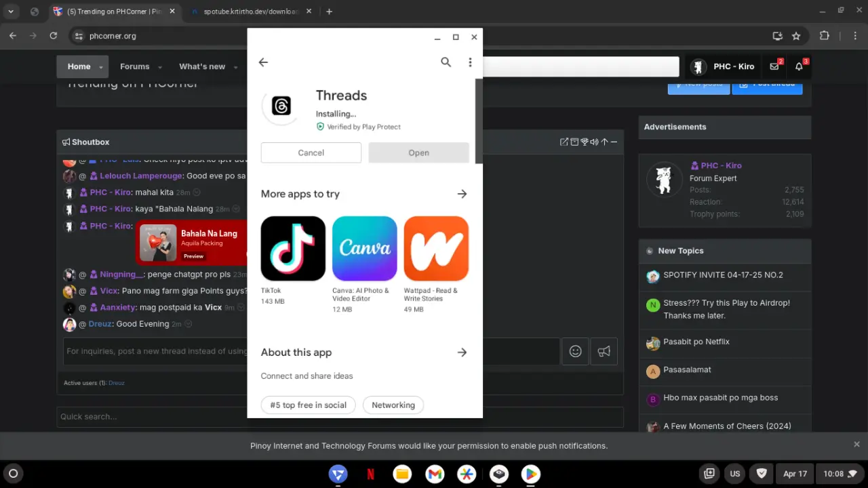Open Aanxiety's profile link in Shoutbox
This screenshot has width=868, height=488.
coord(118,307)
